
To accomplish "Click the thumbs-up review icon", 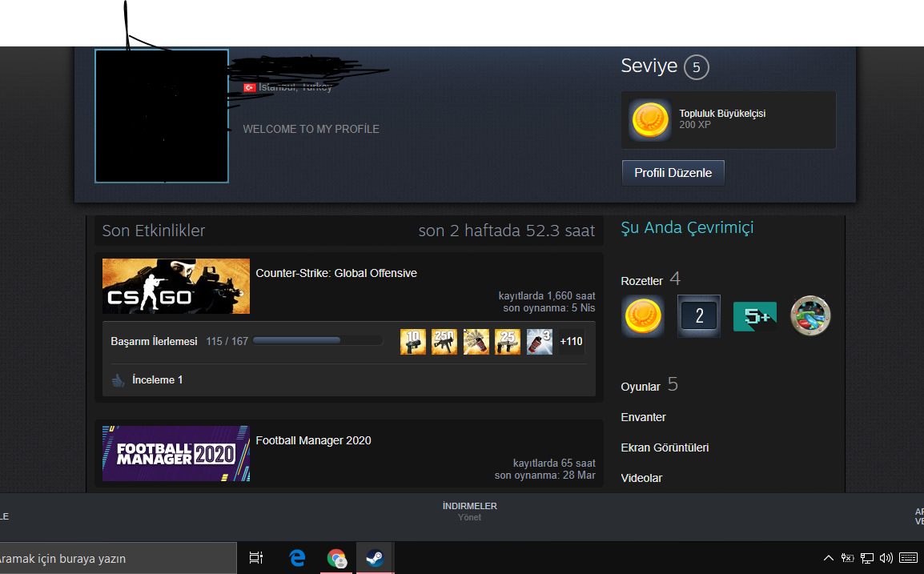I will click(119, 381).
